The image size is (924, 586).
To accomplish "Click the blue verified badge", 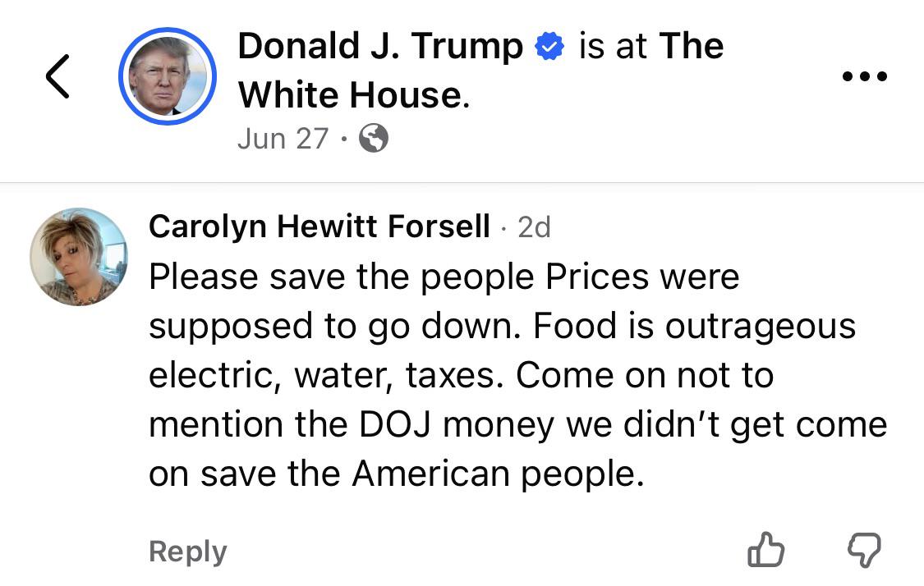I will 549,47.
